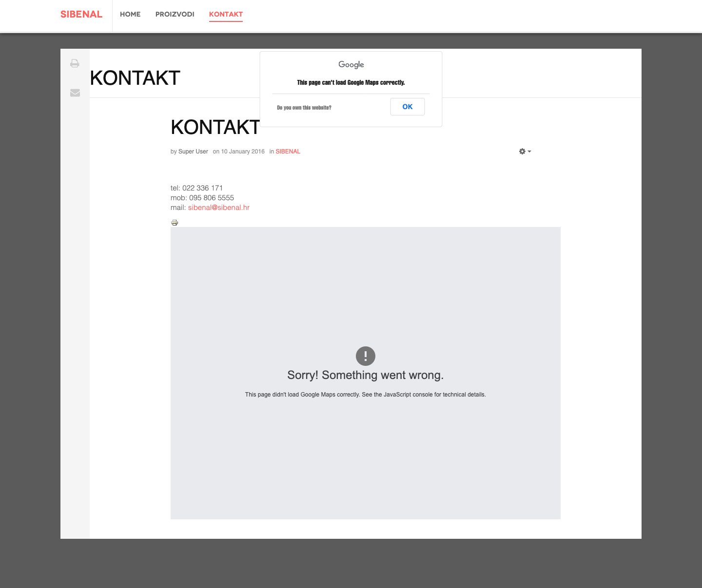Click the exclamation error icon in map
This screenshot has width=702, height=588.
pos(366,356)
